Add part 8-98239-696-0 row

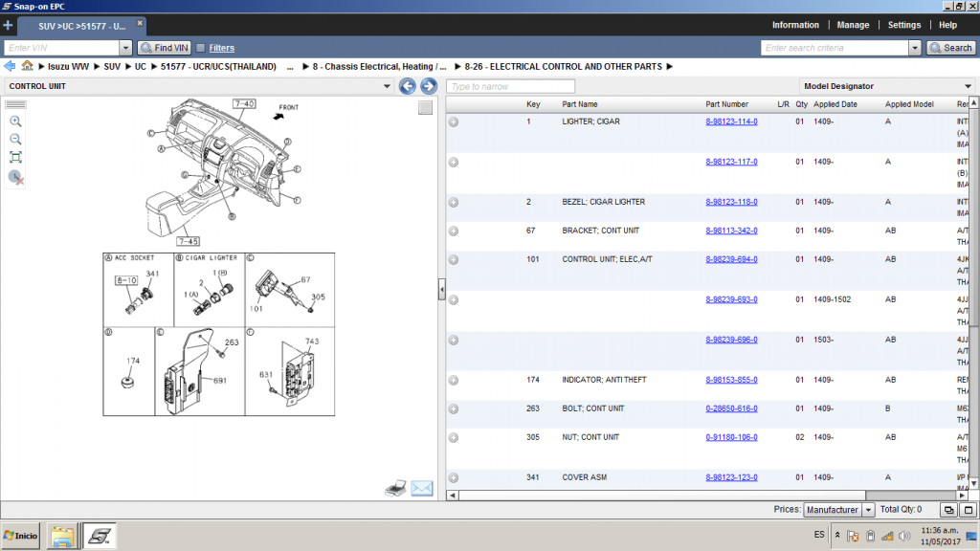pyautogui.click(x=454, y=341)
